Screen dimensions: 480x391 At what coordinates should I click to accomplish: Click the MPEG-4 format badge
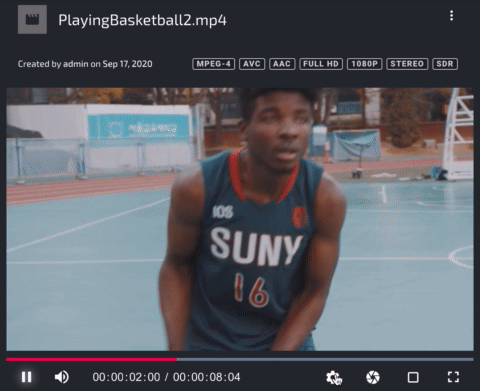pos(214,64)
